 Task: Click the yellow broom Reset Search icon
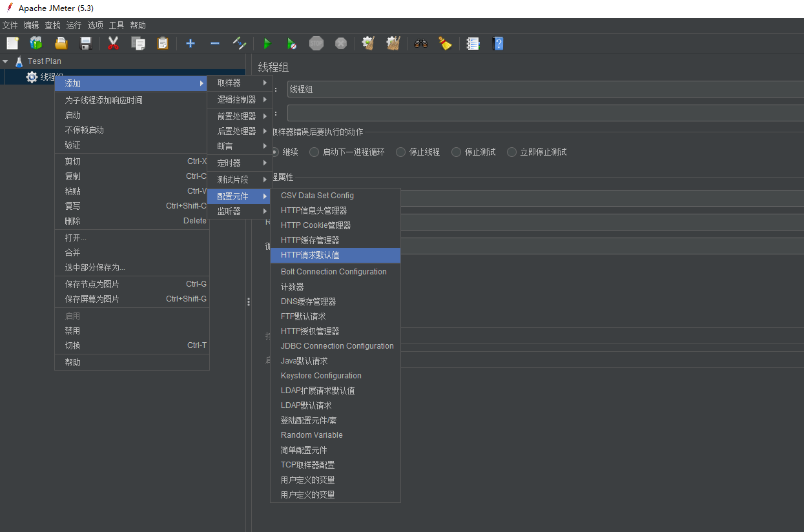coord(446,43)
